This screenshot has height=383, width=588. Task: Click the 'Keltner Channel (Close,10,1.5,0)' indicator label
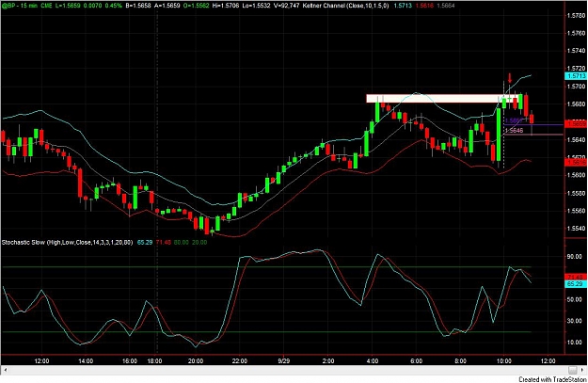coord(346,6)
